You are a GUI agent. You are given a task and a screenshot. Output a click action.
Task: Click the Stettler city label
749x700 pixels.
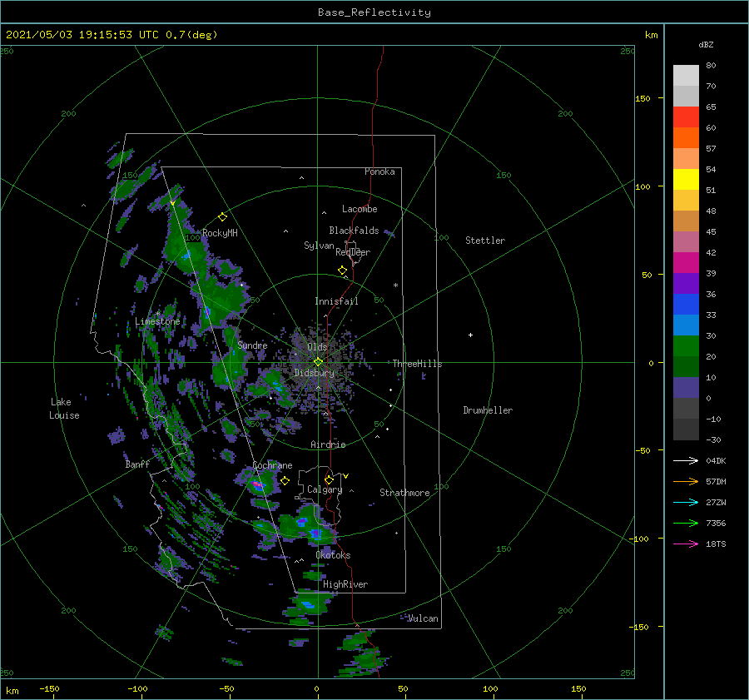click(x=485, y=241)
